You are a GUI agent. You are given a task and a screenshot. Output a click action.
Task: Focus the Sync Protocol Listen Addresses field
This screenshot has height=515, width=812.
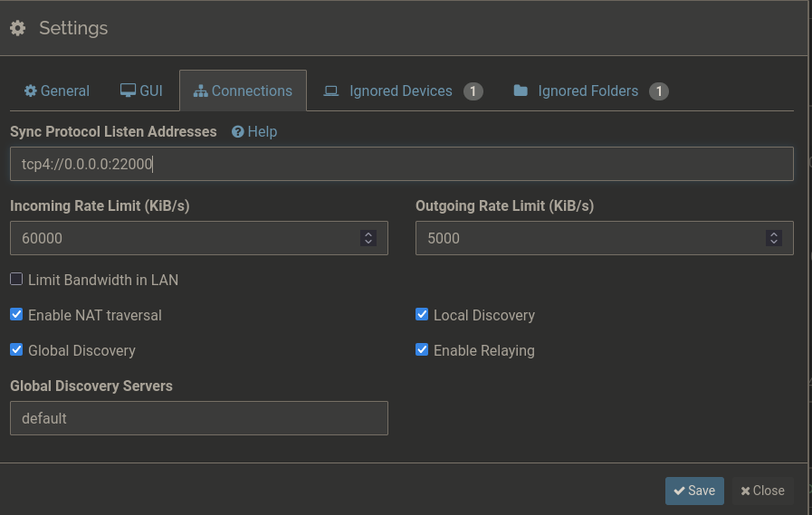pos(402,164)
